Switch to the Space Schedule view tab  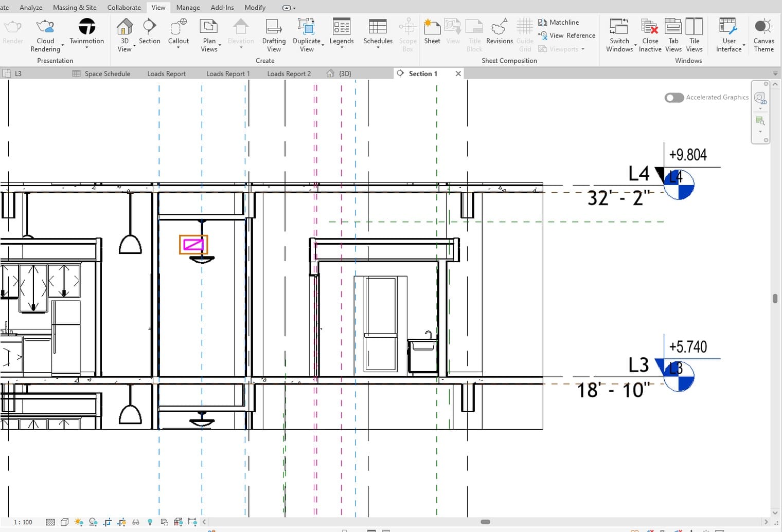[102, 74]
